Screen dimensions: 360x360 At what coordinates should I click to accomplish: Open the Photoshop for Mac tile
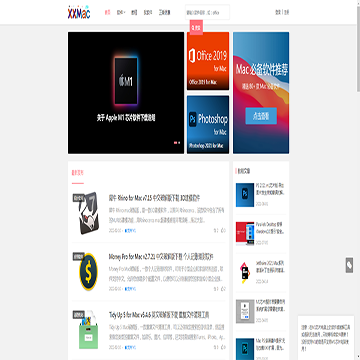click(x=208, y=125)
